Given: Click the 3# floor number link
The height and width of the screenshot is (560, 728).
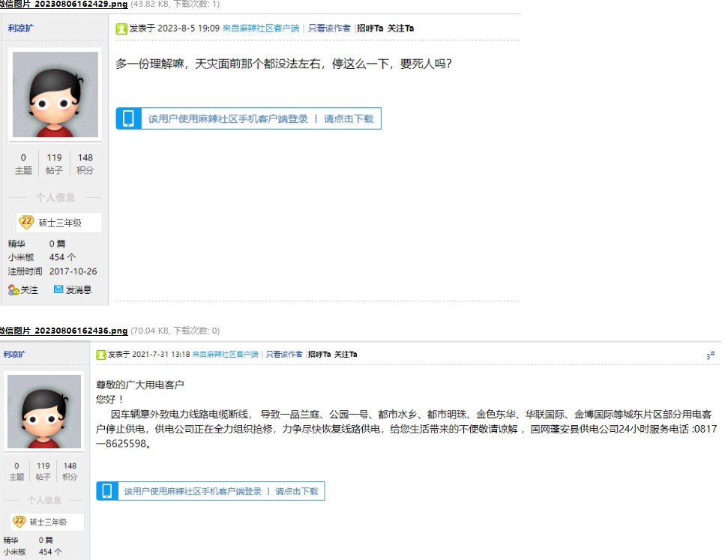Looking at the screenshot, I should (x=710, y=356).
